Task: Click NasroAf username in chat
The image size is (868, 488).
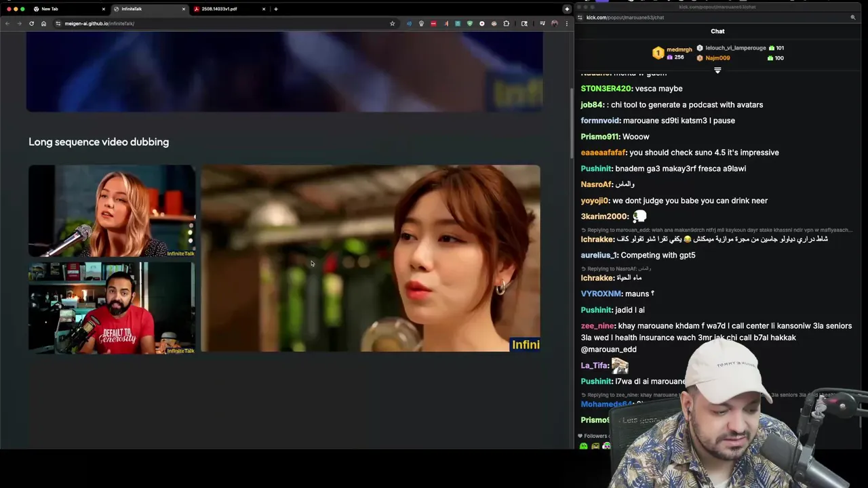Action: click(x=597, y=184)
